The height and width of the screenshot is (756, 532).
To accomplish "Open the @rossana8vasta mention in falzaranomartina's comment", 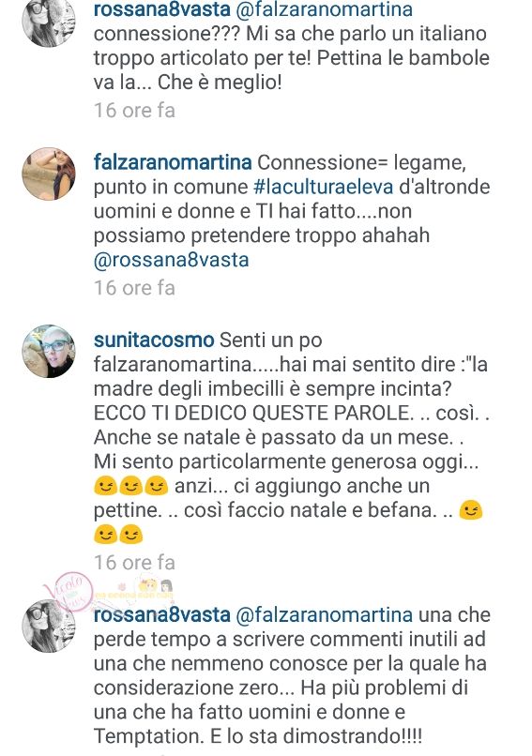I will [171, 260].
